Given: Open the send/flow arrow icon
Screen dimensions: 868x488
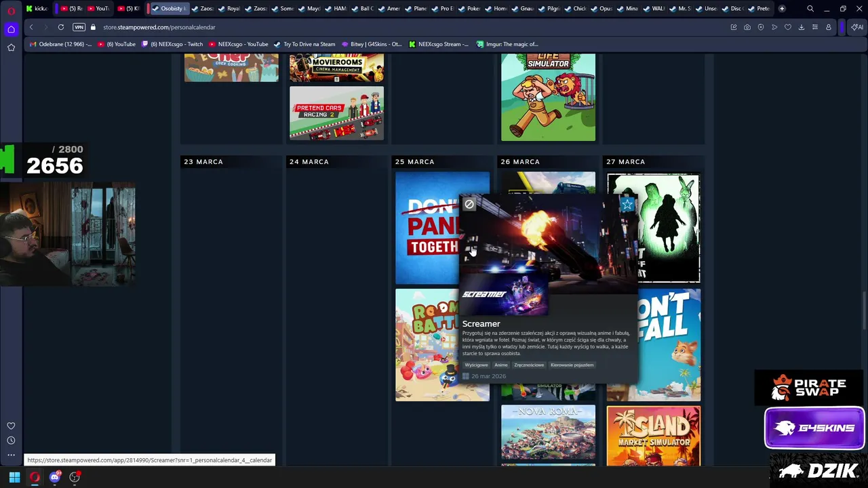Looking at the screenshot, I should pyautogui.click(x=774, y=27).
